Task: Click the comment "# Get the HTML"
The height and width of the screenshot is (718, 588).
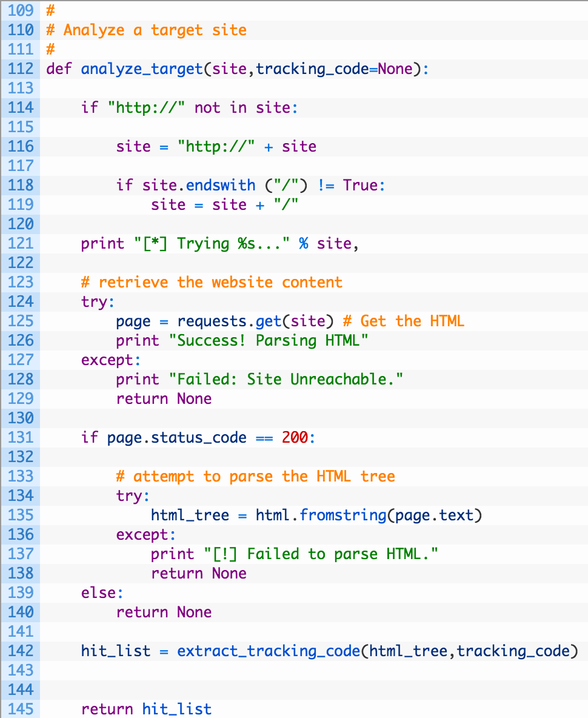Action: [x=404, y=321]
